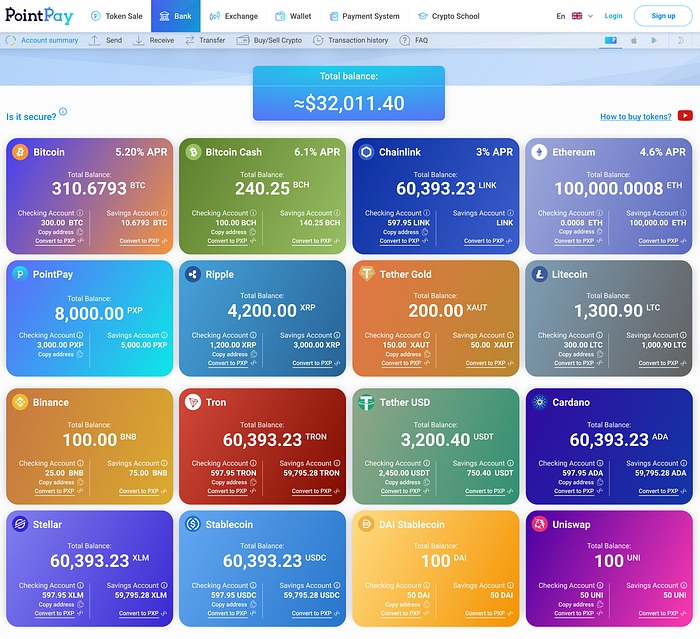Toggle dark mode with the moon icon
Image resolution: width=700 pixels, height=639 pixels.
click(681, 41)
